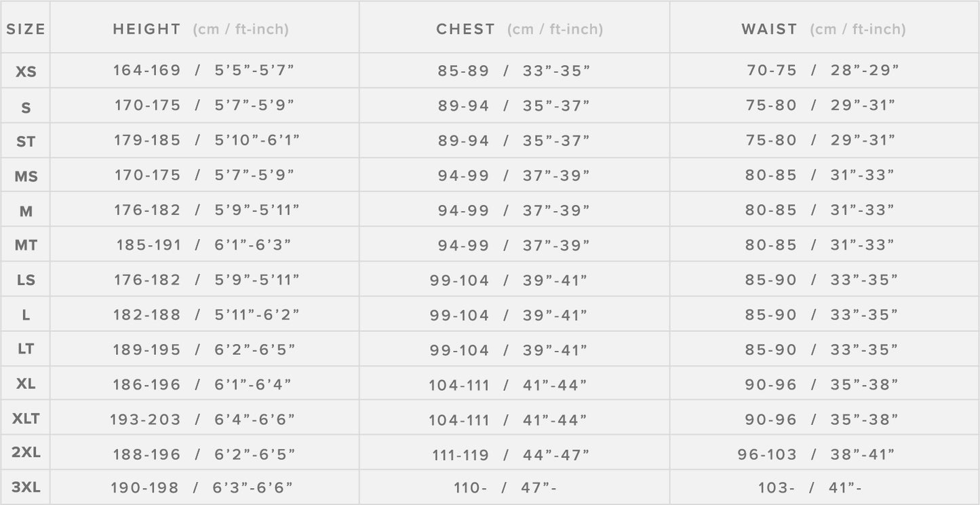
Task: Select the XS size label
Action: click(26, 71)
